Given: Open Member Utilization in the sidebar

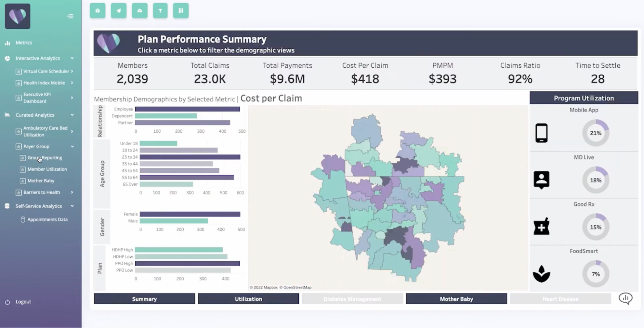Looking at the screenshot, I should click(47, 169).
